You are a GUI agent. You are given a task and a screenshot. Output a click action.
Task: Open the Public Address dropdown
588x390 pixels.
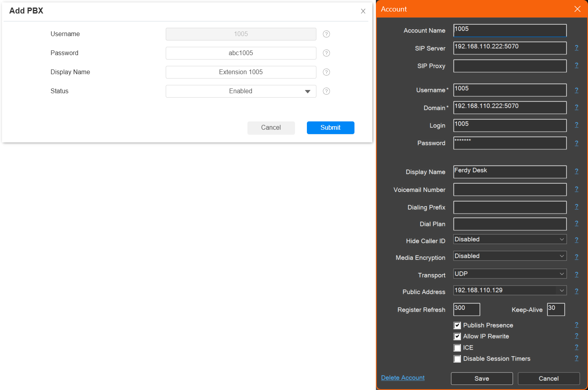[x=510, y=290]
